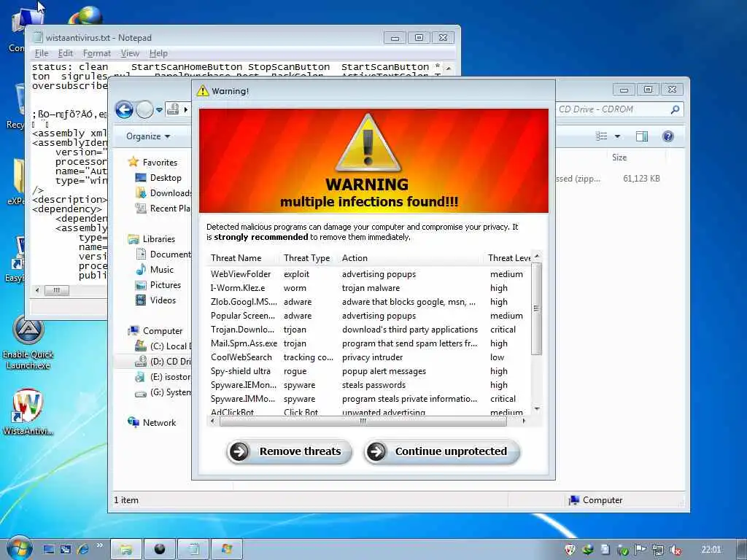The height and width of the screenshot is (560, 747).
Task: Click threat list scroll up arrow
Action: [537, 257]
